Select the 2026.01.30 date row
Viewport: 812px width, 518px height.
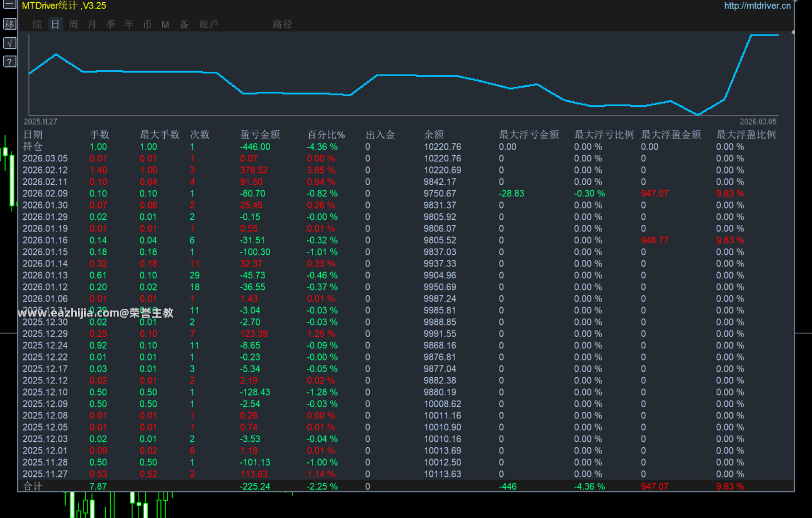(x=45, y=205)
